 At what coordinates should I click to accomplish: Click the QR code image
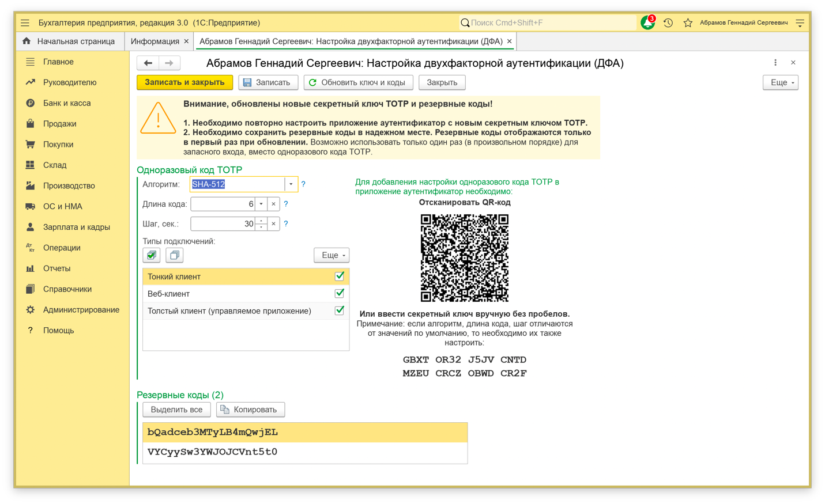click(x=465, y=257)
